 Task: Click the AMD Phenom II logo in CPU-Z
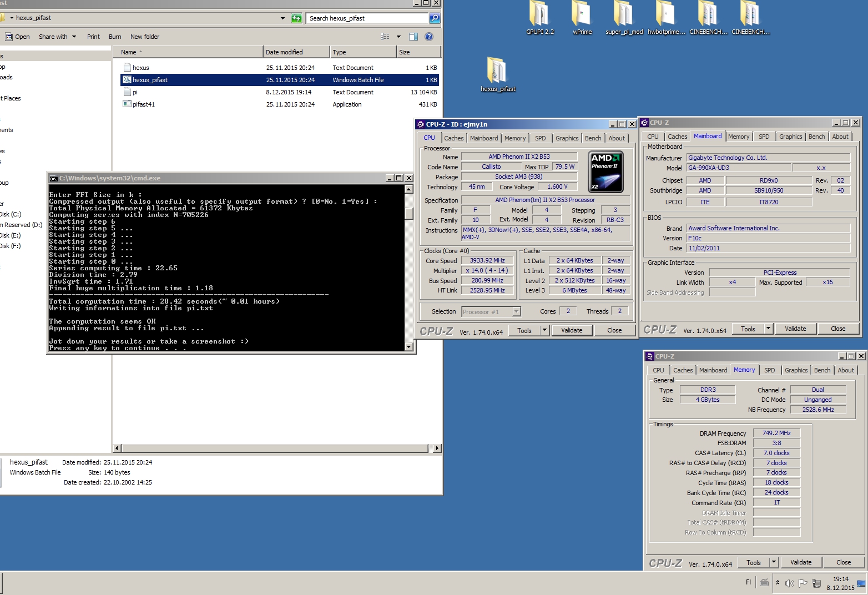(605, 172)
